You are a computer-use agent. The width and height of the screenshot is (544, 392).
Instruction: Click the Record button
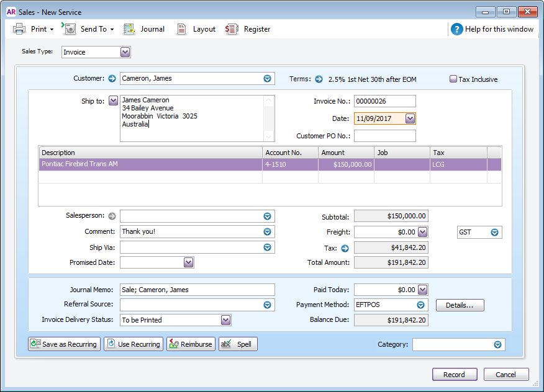point(455,375)
